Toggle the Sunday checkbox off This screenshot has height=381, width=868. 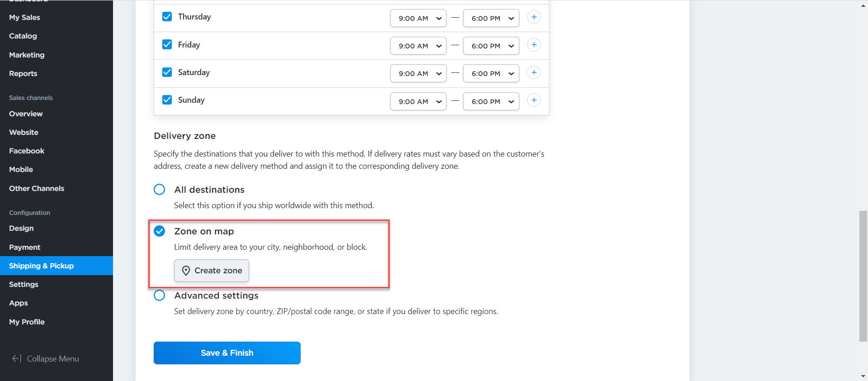tap(167, 100)
